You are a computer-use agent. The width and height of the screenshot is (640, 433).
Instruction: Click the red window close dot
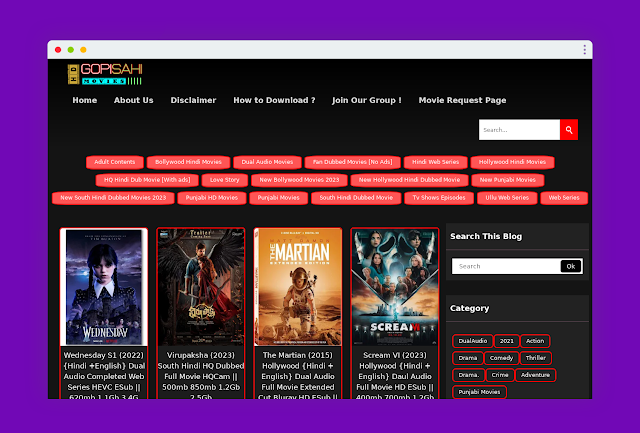pyautogui.click(x=58, y=50)
